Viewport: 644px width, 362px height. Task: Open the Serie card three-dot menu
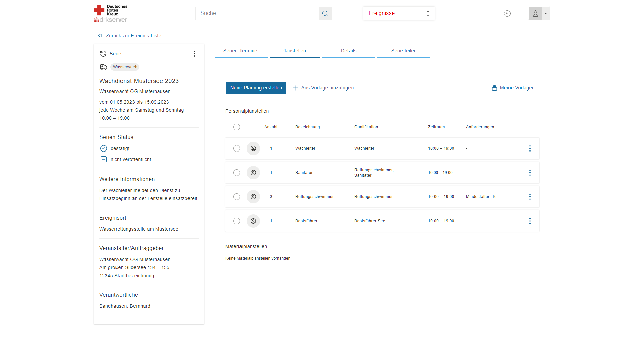point(194,54)
